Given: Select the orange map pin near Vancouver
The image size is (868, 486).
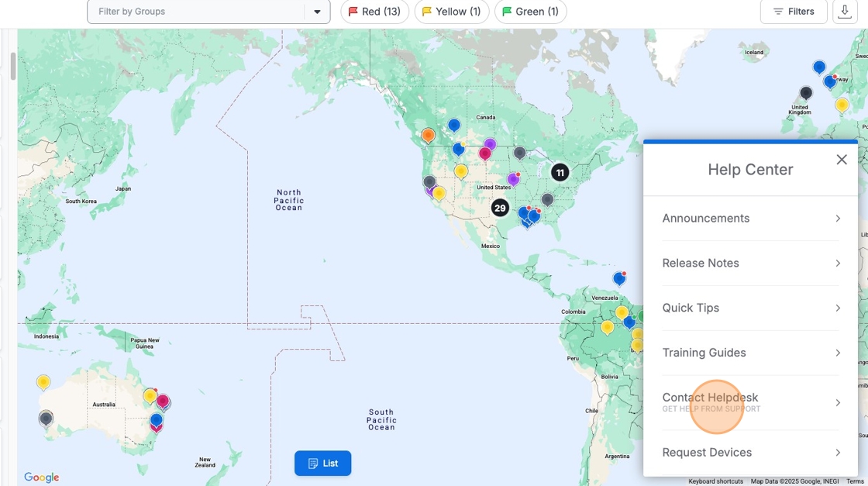Looking at the screenshot, I should pos(428,136).
